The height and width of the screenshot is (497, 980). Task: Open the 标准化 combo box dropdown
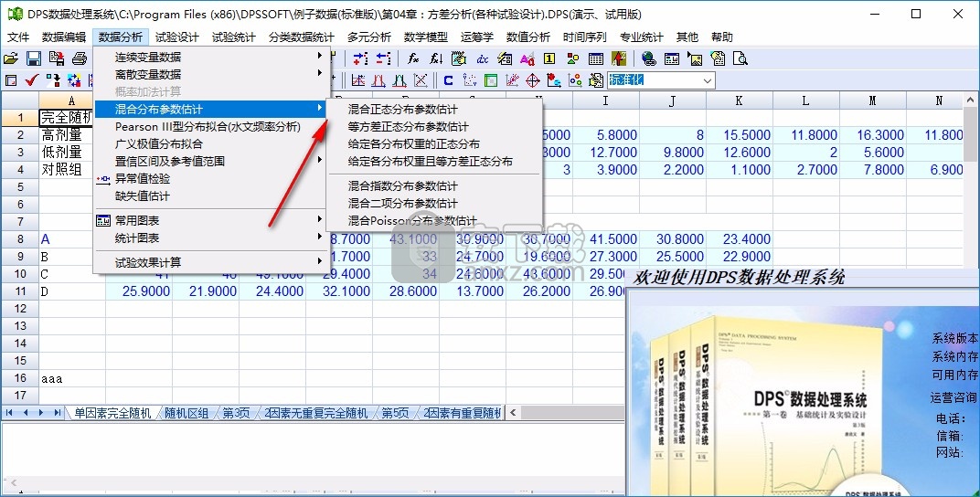pyautogui.click(x=708, y=80)
